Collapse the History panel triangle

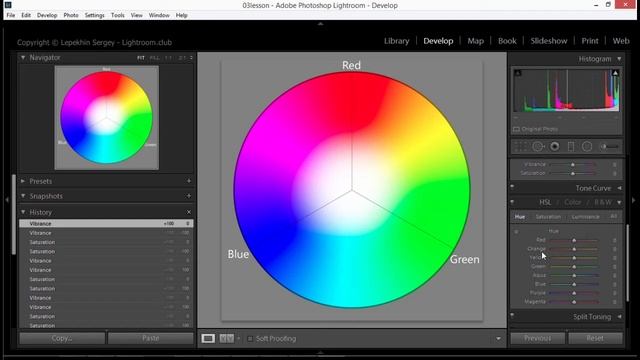(x=23, y=212)
